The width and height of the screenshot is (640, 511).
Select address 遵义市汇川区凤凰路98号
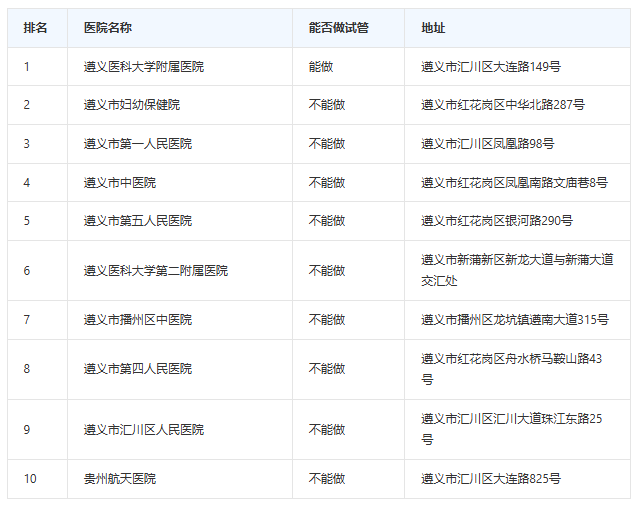pos(487,144)
